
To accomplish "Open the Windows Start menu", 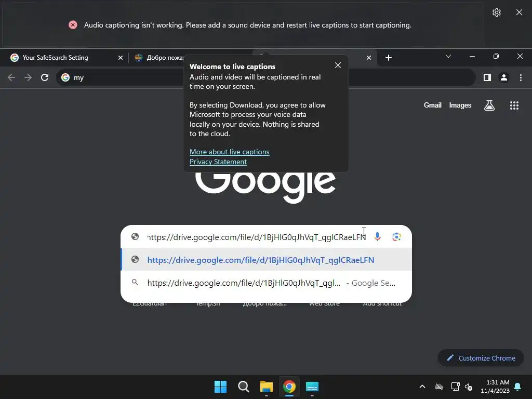I will (x=220, y=387).
